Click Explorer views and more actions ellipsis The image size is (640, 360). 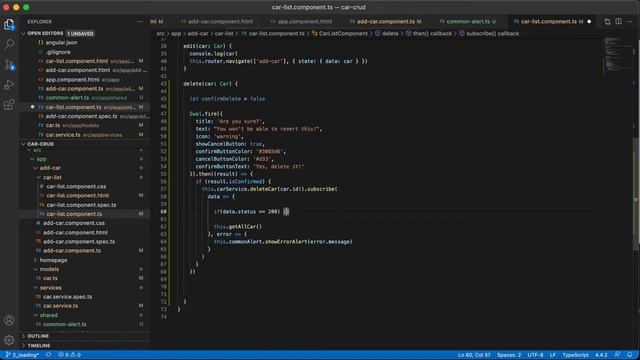[x=140, y=22]
